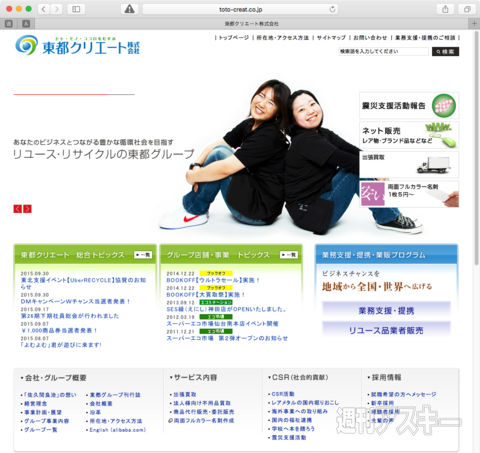Click the warning triangle toolbar icon

coord(129,9)
